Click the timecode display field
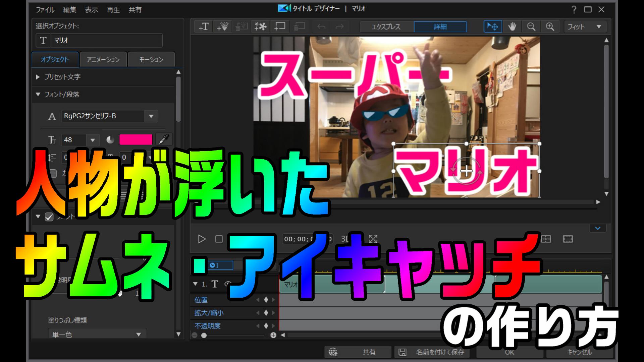The image size is (644, 362). click(x=308, y=239)
